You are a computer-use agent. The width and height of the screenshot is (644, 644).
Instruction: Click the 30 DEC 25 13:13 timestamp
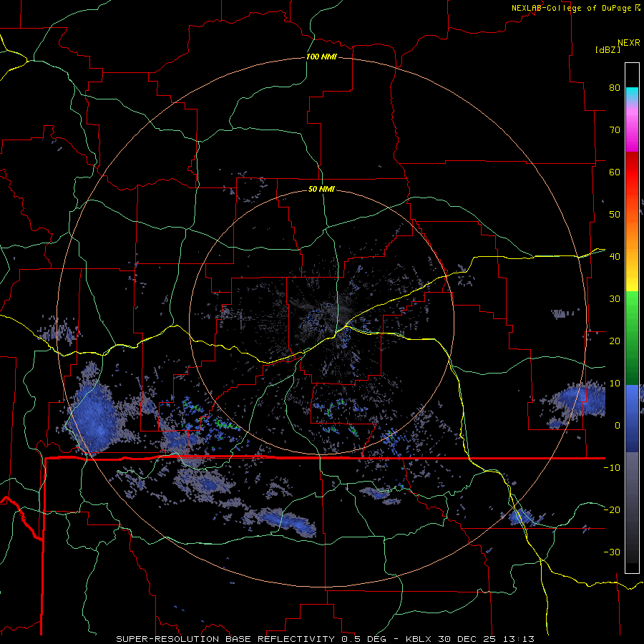click(x=487, y=639)
